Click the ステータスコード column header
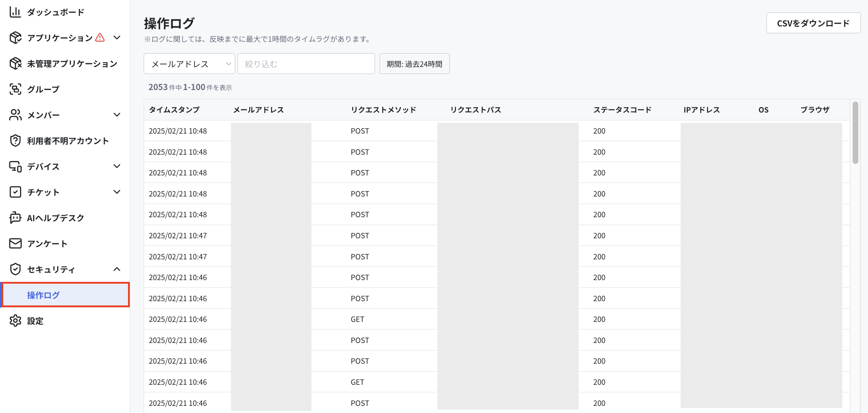Viewport: 868px width, 413px height. click(x=622, y=110)
